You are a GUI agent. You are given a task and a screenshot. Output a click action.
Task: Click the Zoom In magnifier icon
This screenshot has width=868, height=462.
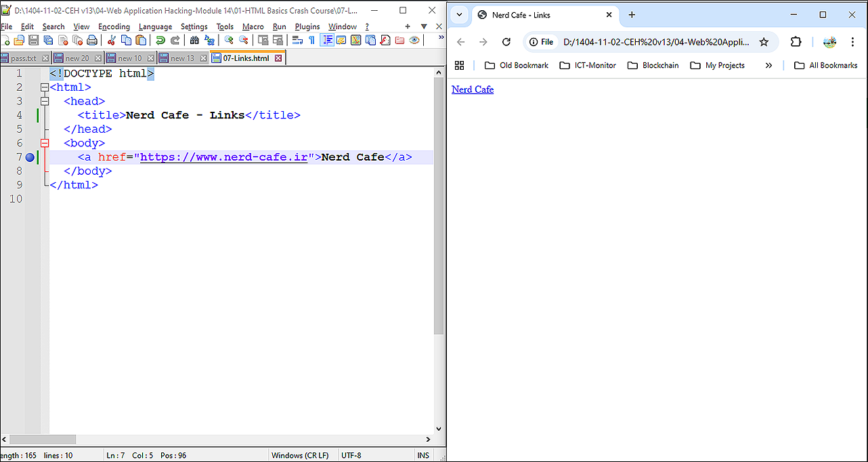[x=229, y=41]
